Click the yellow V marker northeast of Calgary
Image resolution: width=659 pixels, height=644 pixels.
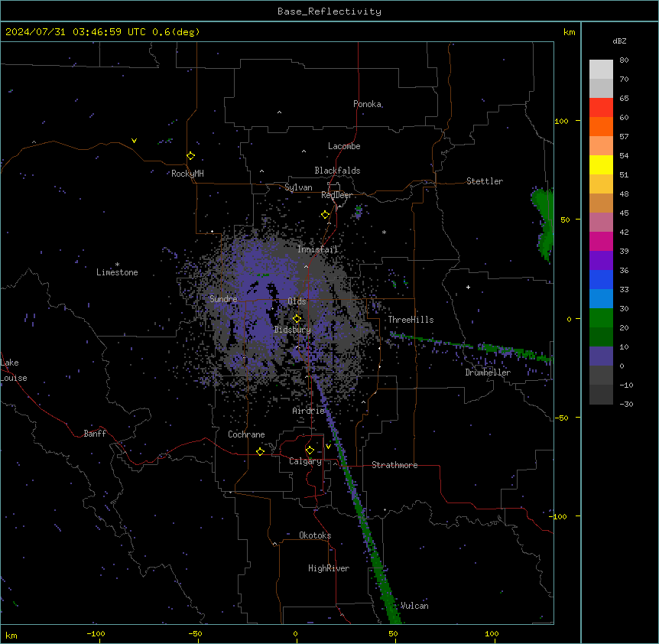(328, 447)
